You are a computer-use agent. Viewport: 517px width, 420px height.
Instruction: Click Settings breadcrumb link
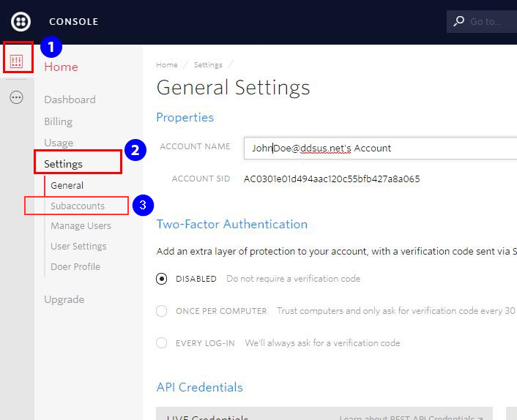(x=208, y=65)
